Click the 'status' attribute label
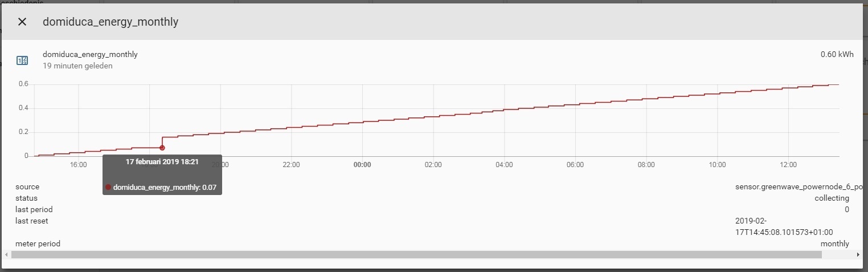 pos(26,198)
